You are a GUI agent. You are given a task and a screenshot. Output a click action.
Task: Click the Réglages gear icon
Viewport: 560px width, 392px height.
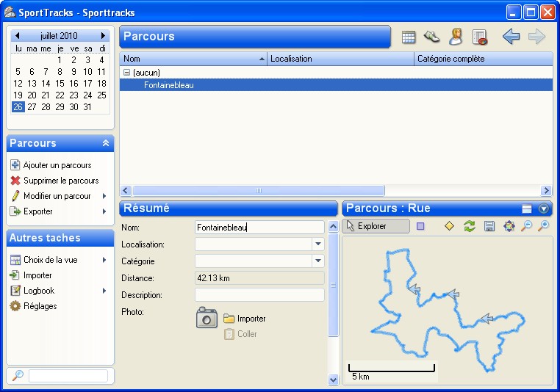[x=15, y=305]
